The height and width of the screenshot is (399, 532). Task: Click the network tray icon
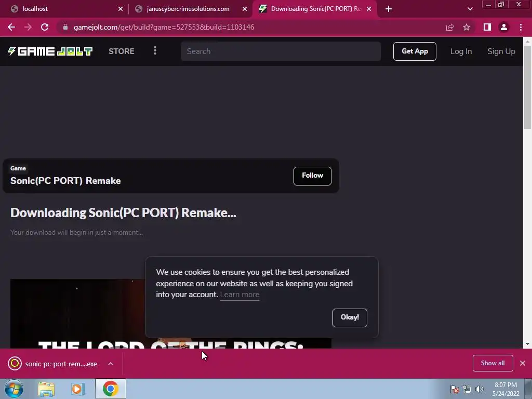tap(467, 389)
